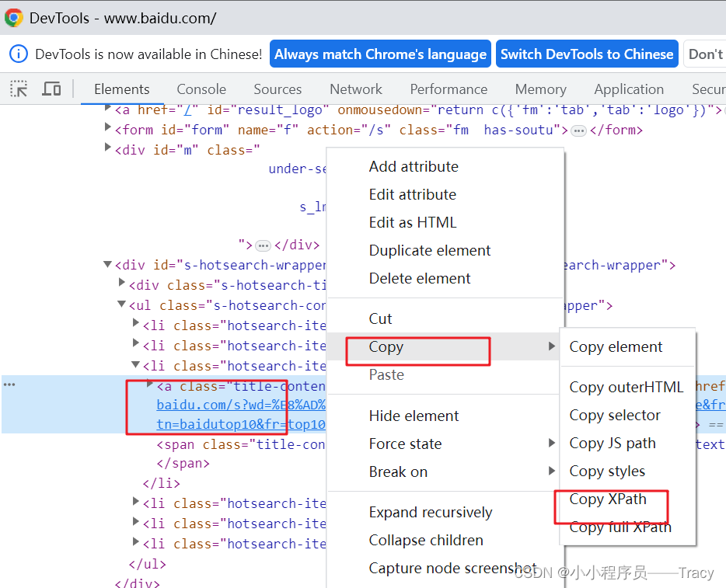Collapse the third expanded hotsearch-item li arrow

[136, 364]
